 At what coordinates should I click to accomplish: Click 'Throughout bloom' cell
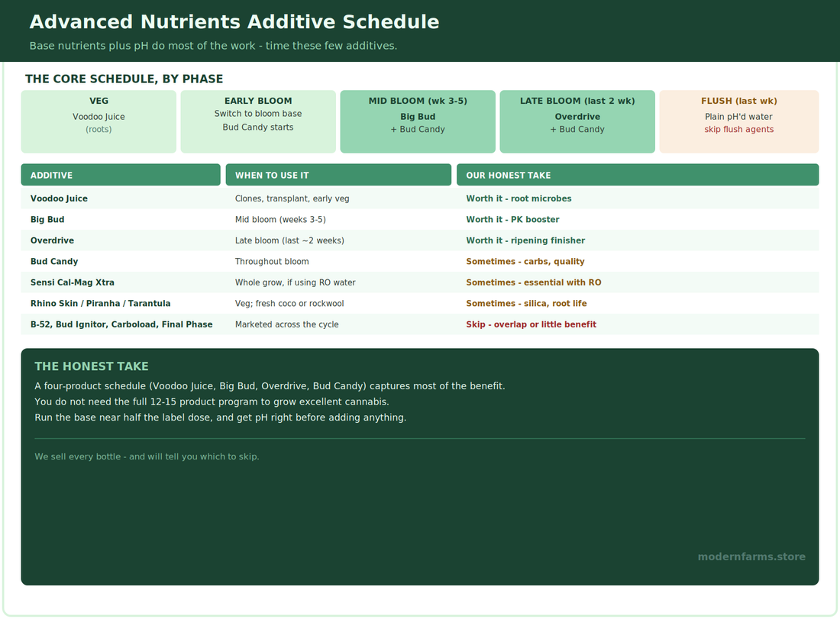(x=272, y=261)
